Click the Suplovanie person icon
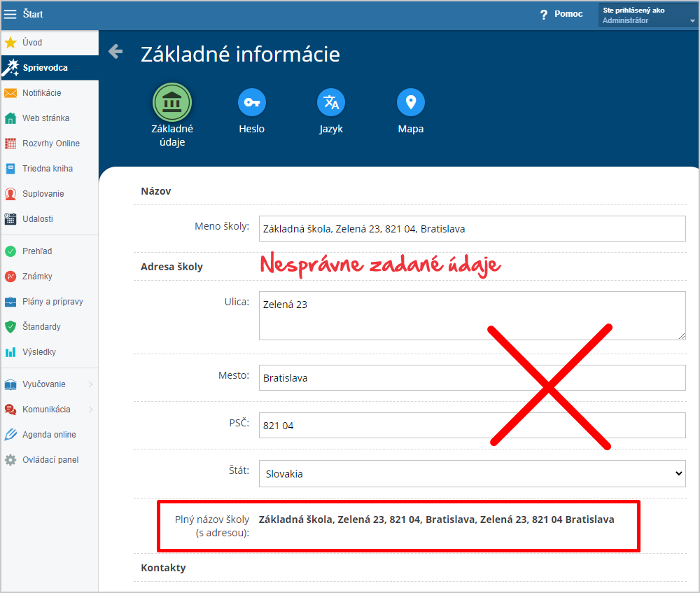700x593 pixels. point(10,194)
